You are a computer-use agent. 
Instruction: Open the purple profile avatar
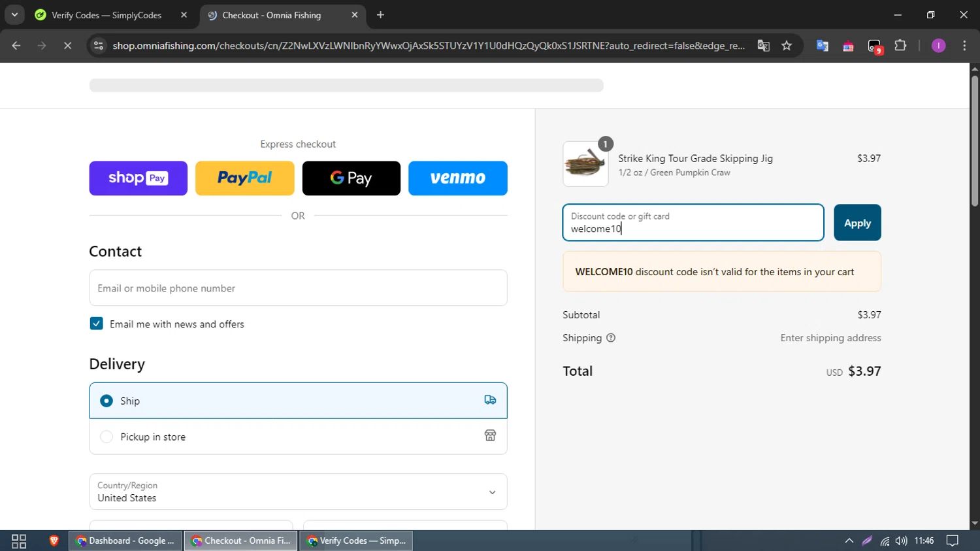(938, 46)
